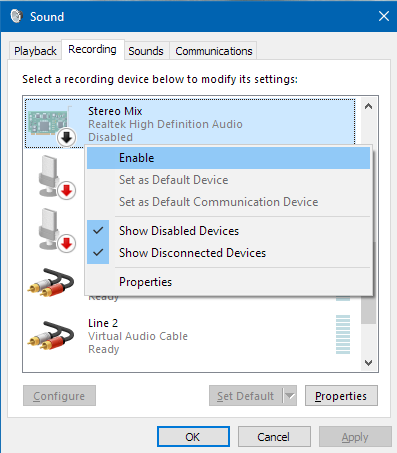
Task: Click the second disabled microphone icon
Action: 50,229
